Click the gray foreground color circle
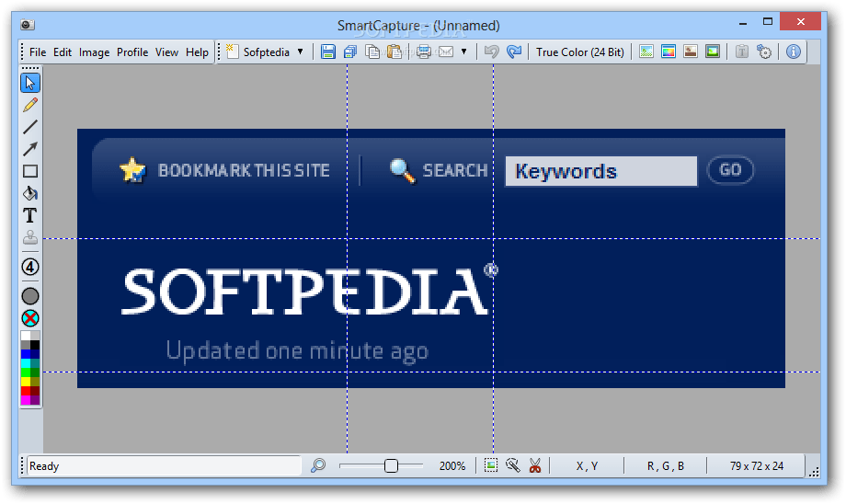Viewport: 846px width, 504px height. pyautogui.click(x=30, y=296)
